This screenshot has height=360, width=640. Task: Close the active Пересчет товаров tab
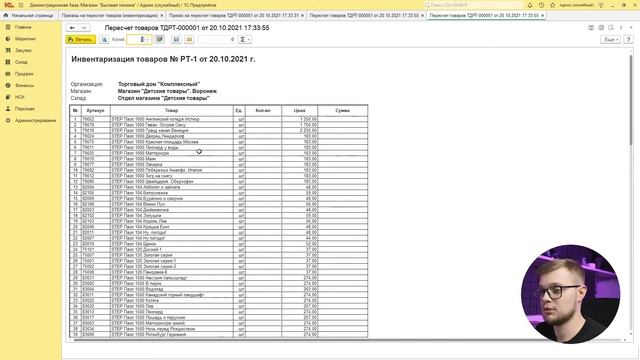click(x=542, y=16)
